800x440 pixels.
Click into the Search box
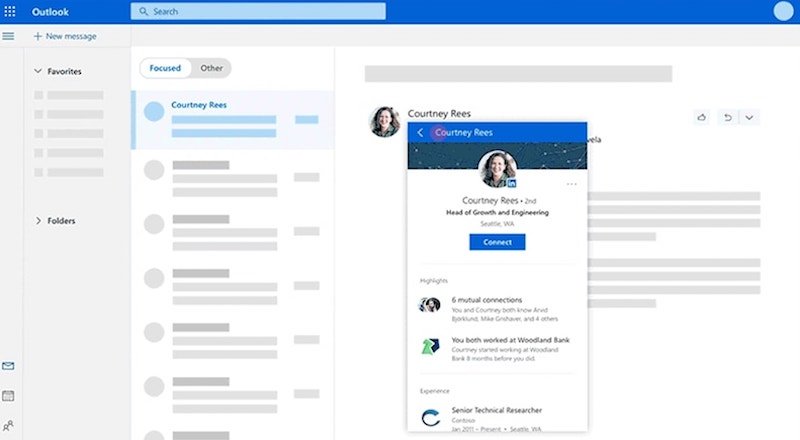tap(258, 11)
